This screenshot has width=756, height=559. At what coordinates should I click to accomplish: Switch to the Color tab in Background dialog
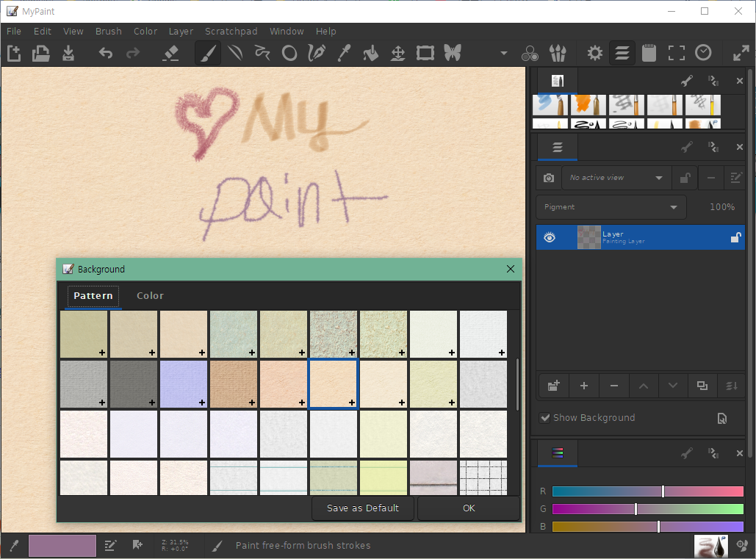click(x=150, y=296)
